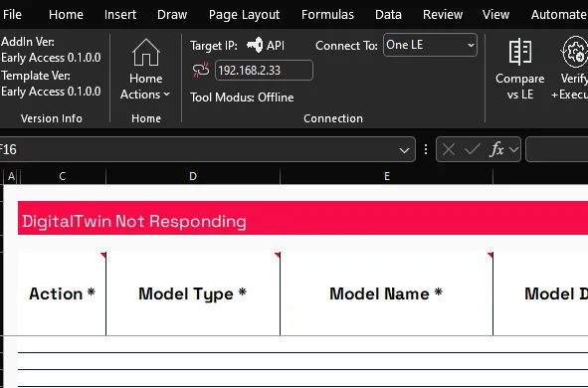The width and height of the screenshot is (588, 388).
Task: Select column C header
Action: [63, 176]
